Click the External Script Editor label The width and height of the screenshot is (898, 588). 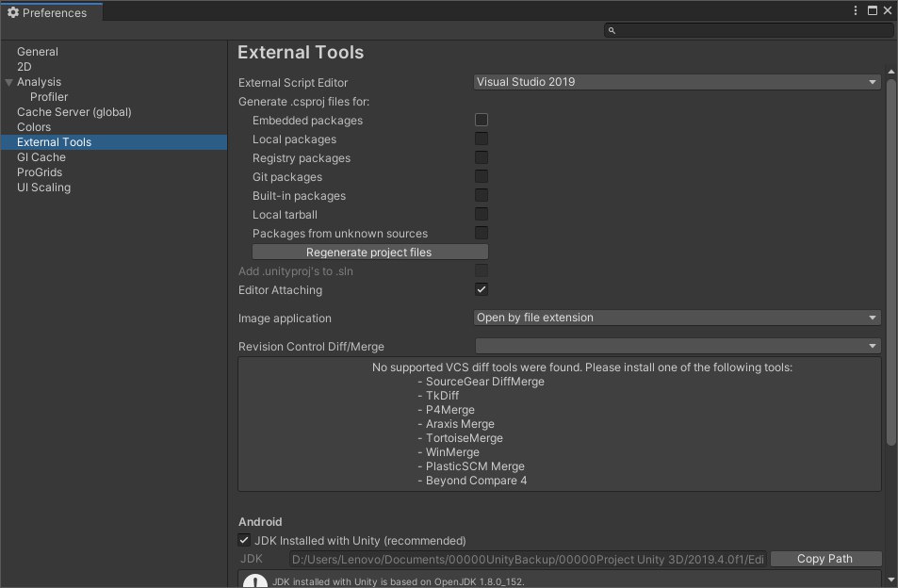coord(293,82)
